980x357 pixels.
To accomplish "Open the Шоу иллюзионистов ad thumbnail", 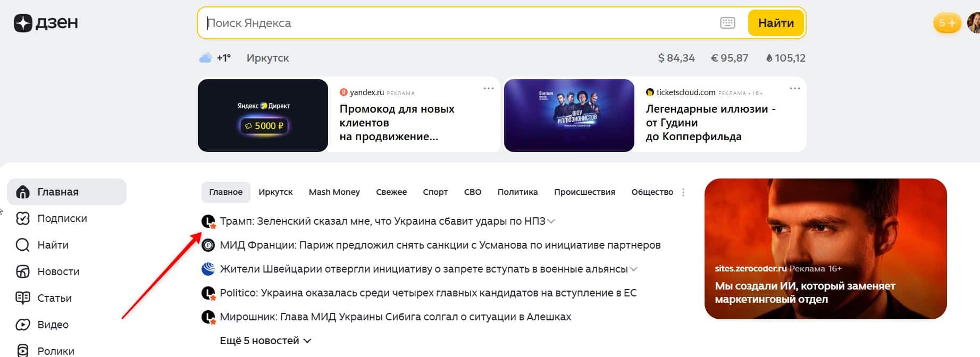I will click(x=569, y=115).
